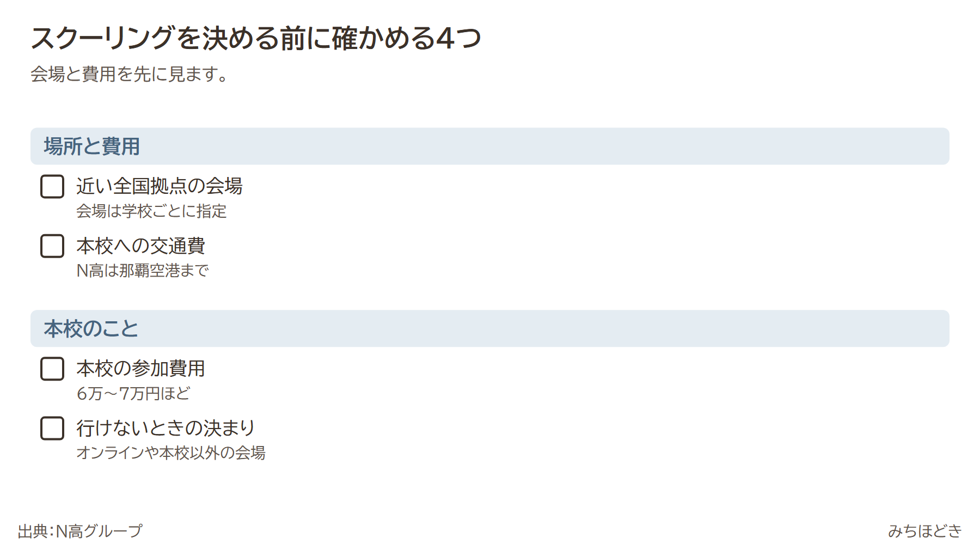Click the 本校のこと section header
Image resolution: width=980 pixels, height=550 pixels.
[490, 328]
